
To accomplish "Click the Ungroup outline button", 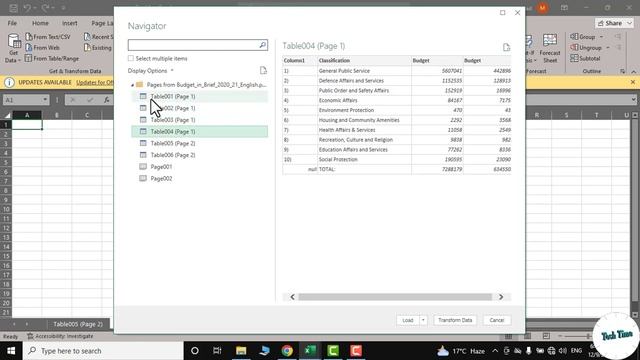I will (586, 48).
